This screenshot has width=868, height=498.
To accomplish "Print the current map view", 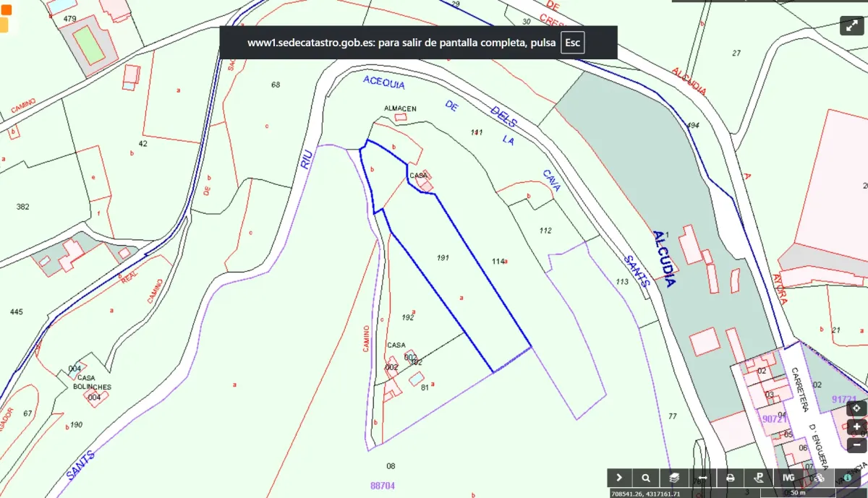I will 730,478.
